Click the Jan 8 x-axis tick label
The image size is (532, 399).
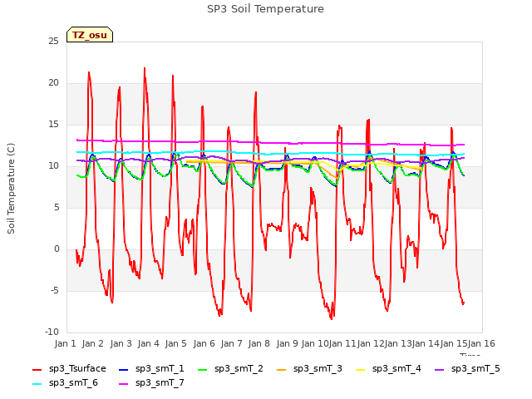point(259,343)
